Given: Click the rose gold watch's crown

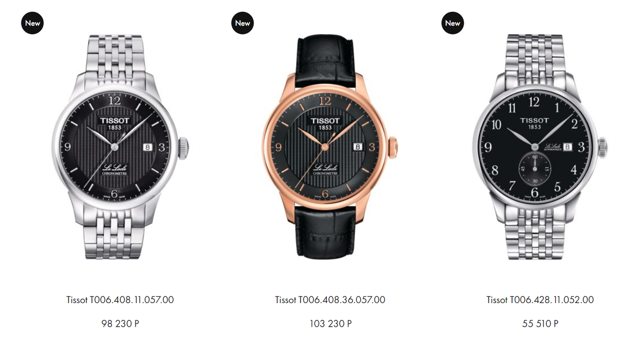Looking at the screenshot, I should pos(394,146).
